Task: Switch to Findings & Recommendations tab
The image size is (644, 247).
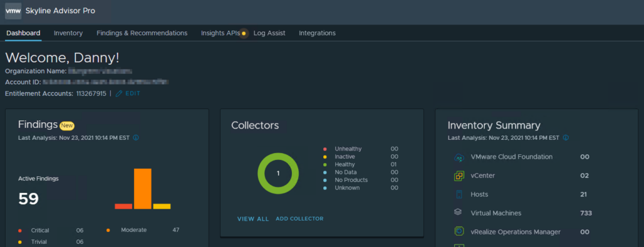Action: coord(142,33)
